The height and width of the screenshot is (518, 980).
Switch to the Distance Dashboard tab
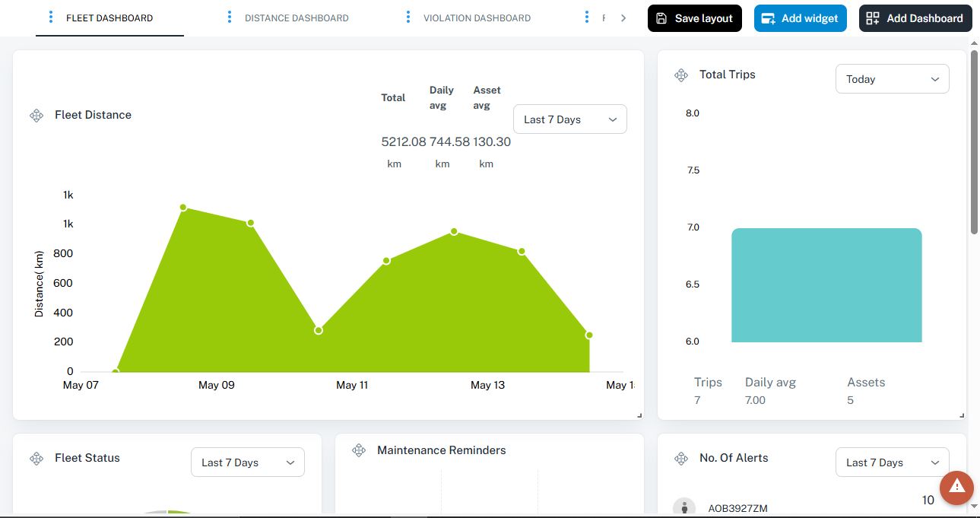[296, 17]
